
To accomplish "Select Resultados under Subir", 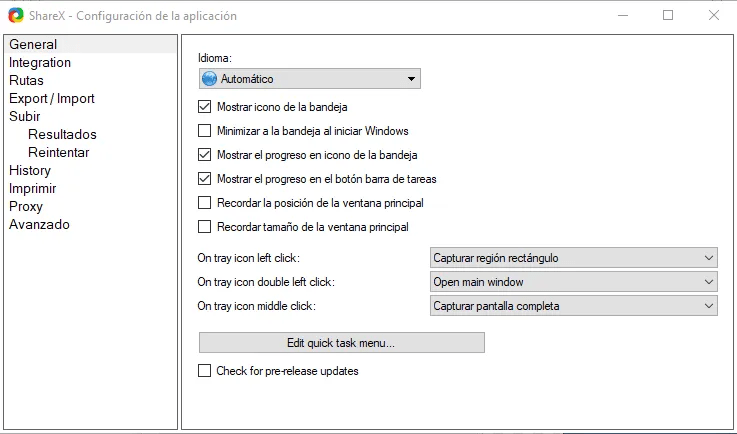I will pos(62,135).
